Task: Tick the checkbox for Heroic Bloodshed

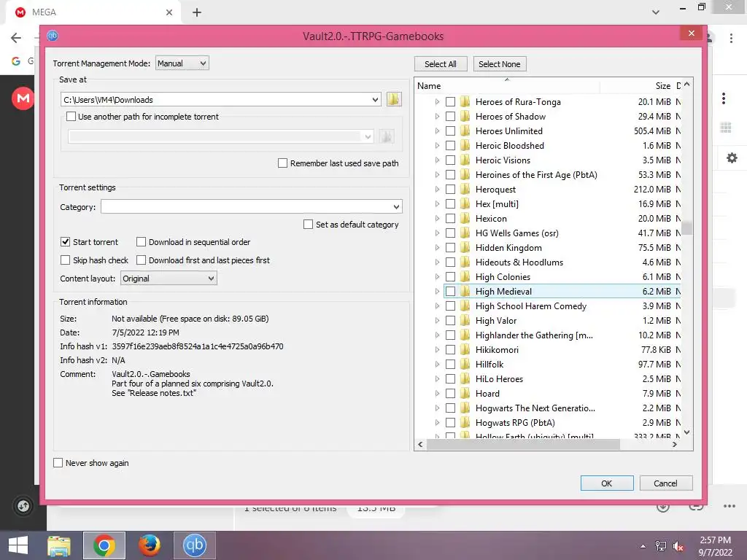Action: point(450,146)
